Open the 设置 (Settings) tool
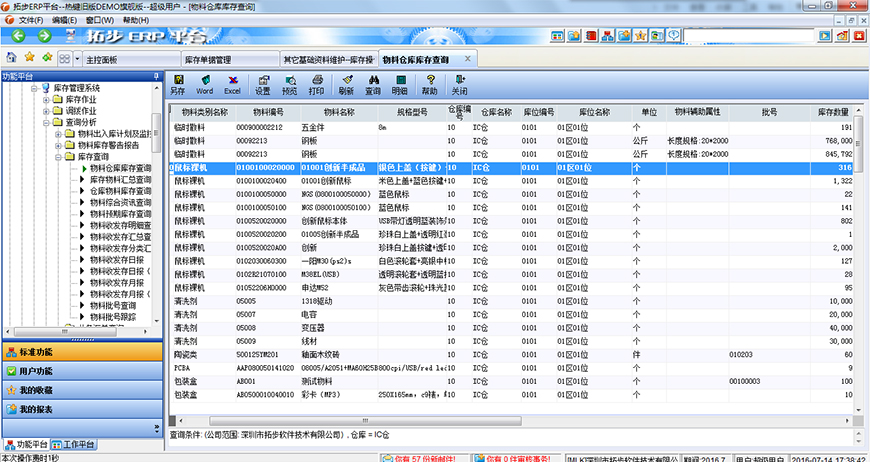This screenshot has height=462, width=870. point(262,84)
